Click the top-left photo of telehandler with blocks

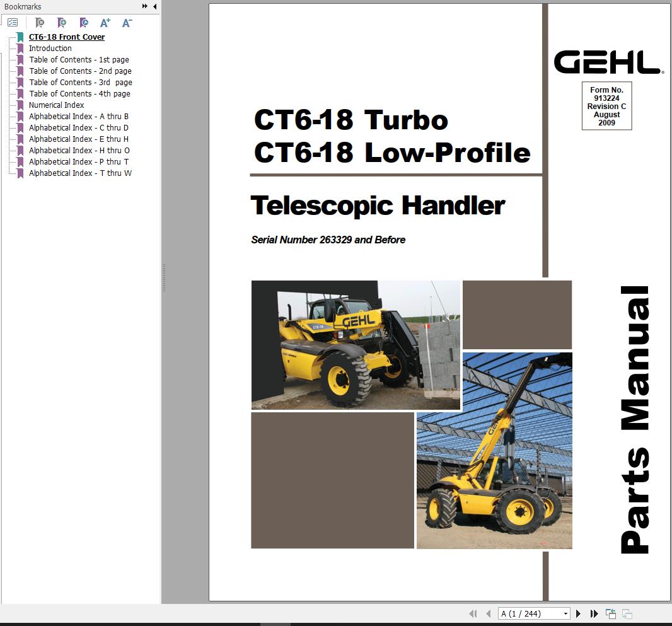click(356, 345)
